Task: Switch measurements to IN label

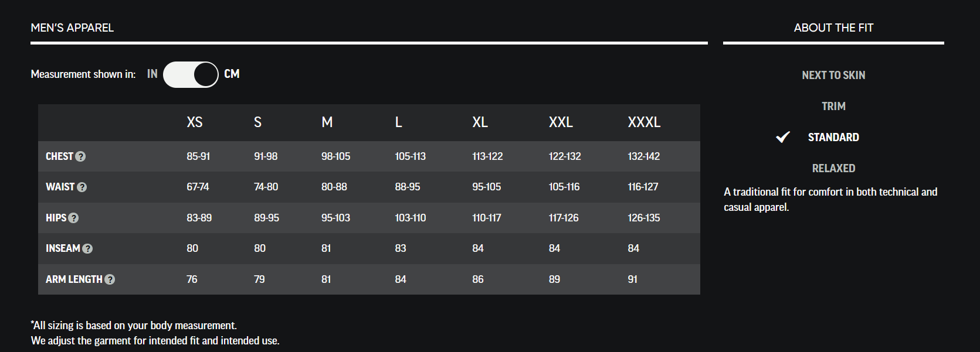Action: [152, 74]
